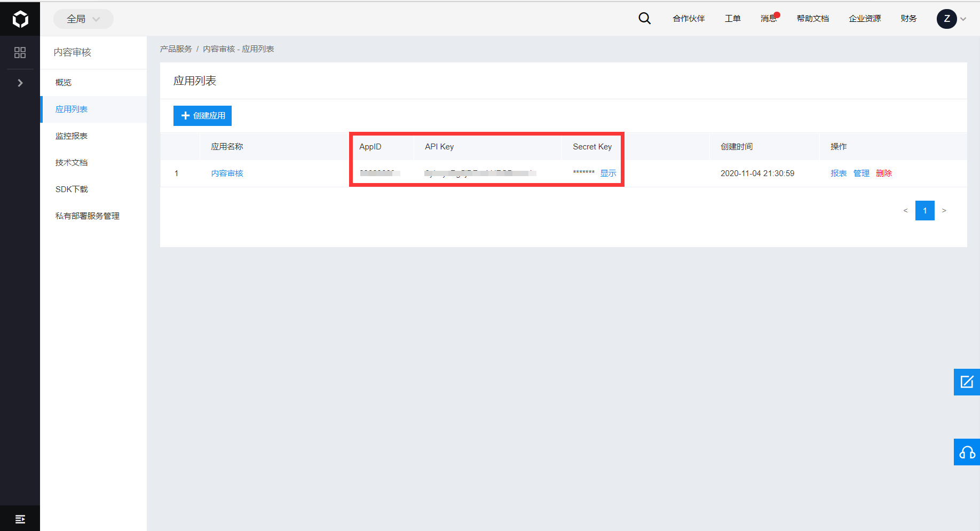Open the 内容审核 application link
This screenshot has height=531, width=980.
pyautogui.click(x=227, y=173)
